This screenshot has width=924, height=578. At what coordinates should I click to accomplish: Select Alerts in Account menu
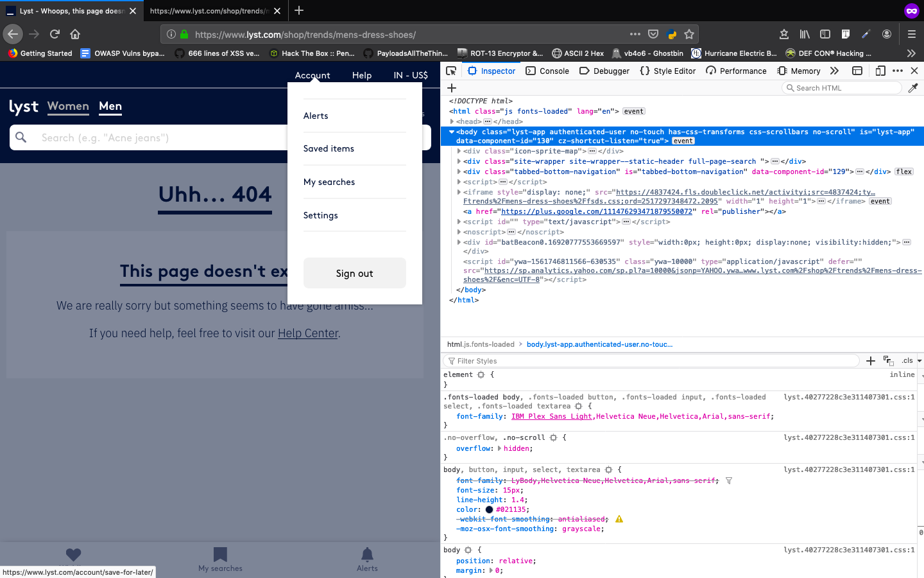[x=316, y=116]
